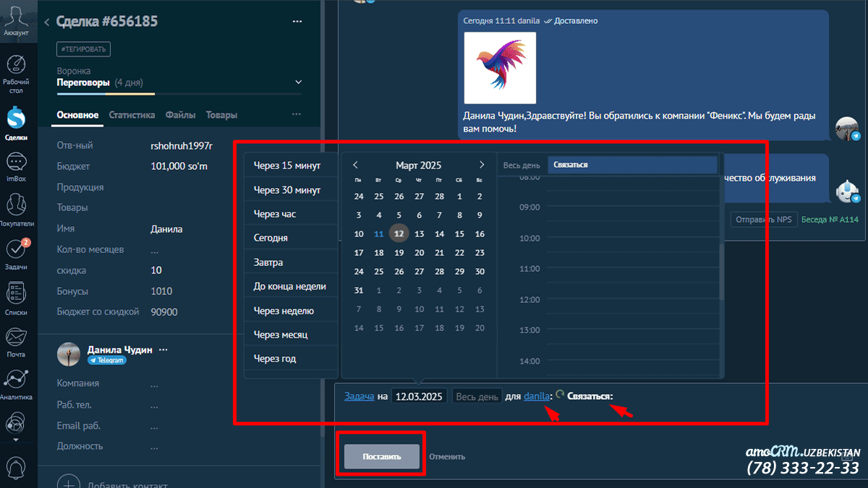Click the danila assignee link
The image size is (868, 488).
coord(537,396)
